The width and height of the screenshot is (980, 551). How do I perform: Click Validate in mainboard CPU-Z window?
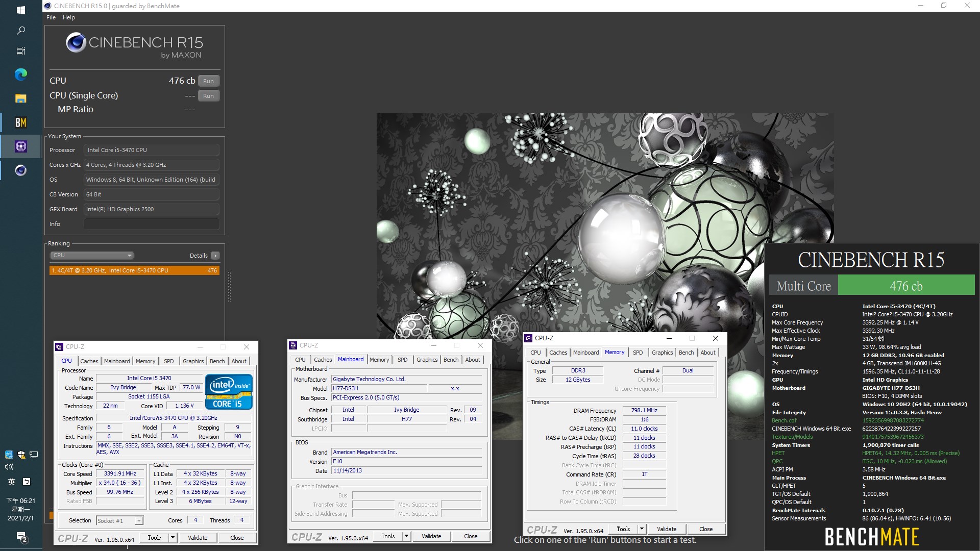pos(431,536)
